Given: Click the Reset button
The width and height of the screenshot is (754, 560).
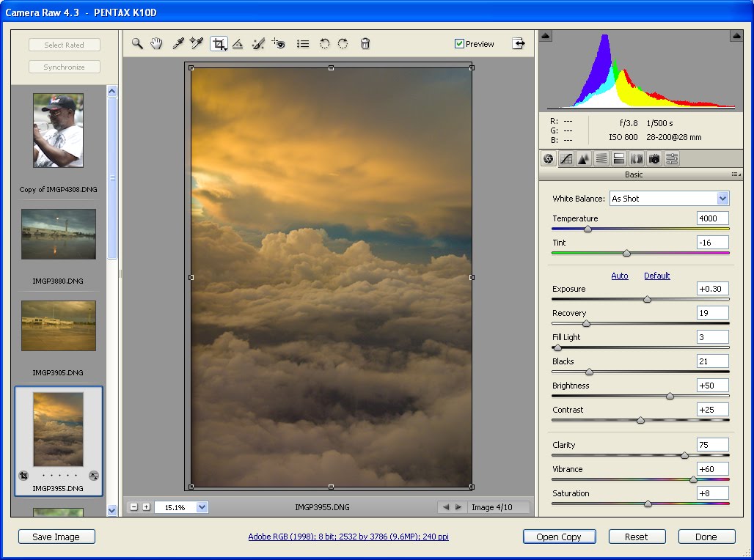Looking at the screenshot, I should point(637,537).
